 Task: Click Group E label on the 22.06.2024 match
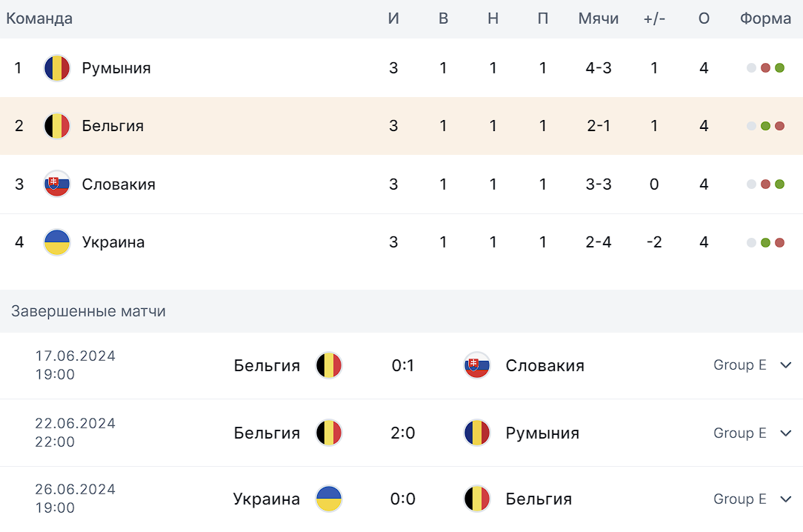(739, 433)
